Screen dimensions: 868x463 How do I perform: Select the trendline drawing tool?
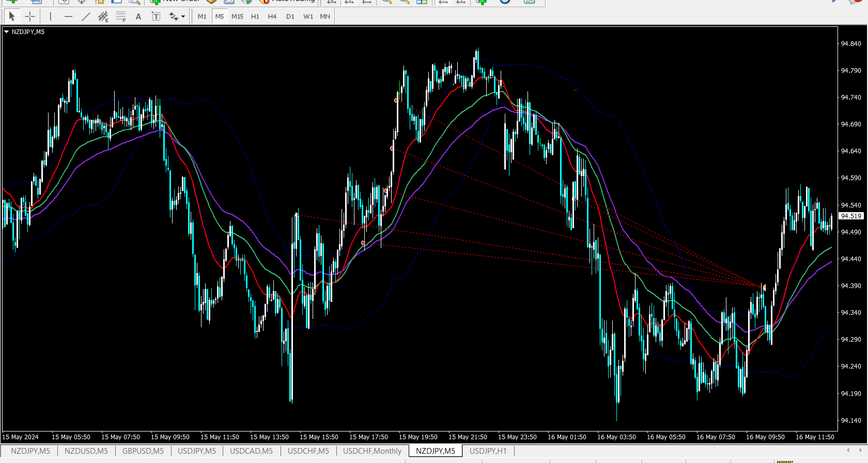(86, 17)
